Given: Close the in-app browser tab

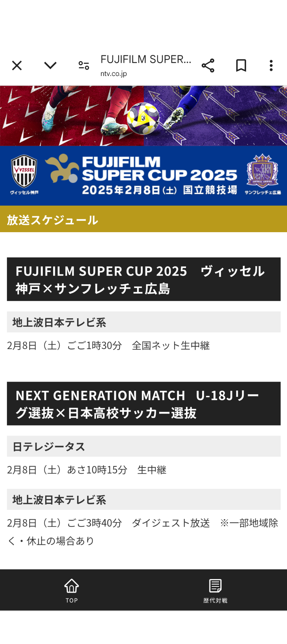Looking at the screenshot, I should tap(17, 65).
